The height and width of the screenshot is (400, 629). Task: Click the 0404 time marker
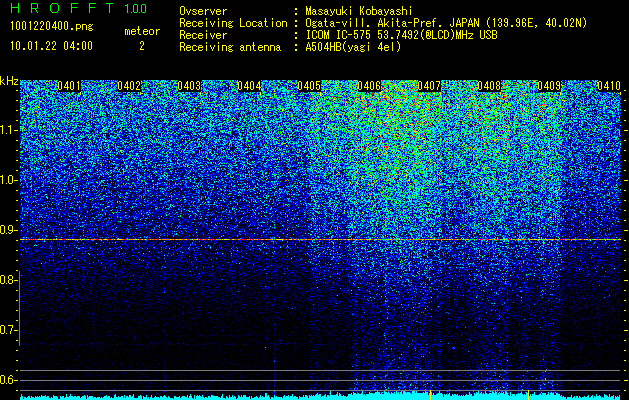tap(249, 86)
